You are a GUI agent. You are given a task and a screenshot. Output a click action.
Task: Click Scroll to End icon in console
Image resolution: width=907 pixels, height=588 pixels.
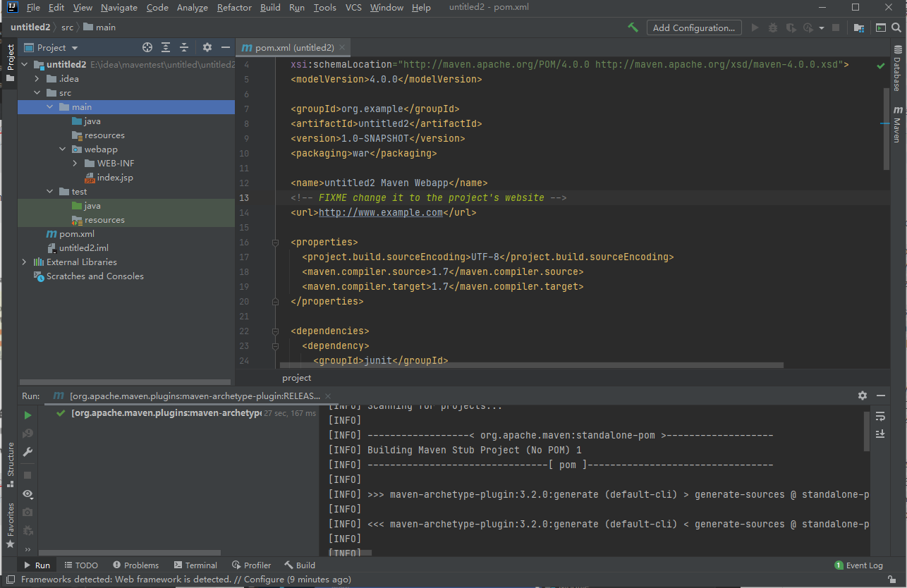[x=880, y=434]
